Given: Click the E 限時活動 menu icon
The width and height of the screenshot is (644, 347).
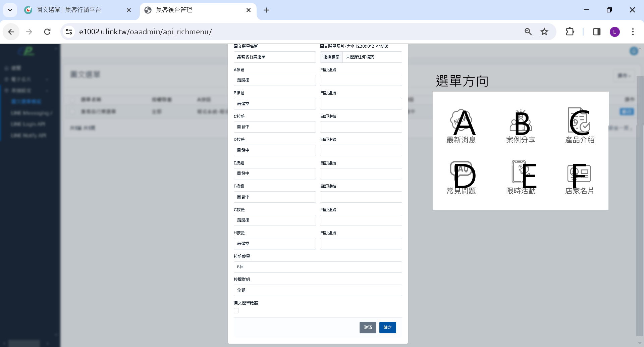Looking at the screenshot, I should click(x=521, y=178).
